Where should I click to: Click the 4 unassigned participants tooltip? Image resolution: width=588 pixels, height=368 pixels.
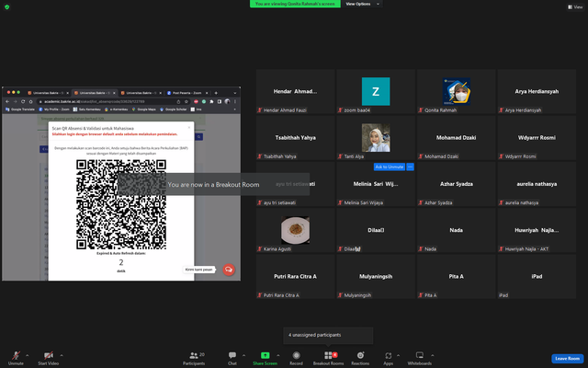[328, 335]
